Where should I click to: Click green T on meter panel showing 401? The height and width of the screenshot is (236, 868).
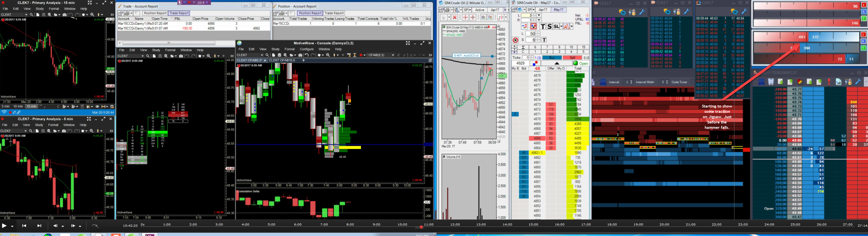[864, 48]
